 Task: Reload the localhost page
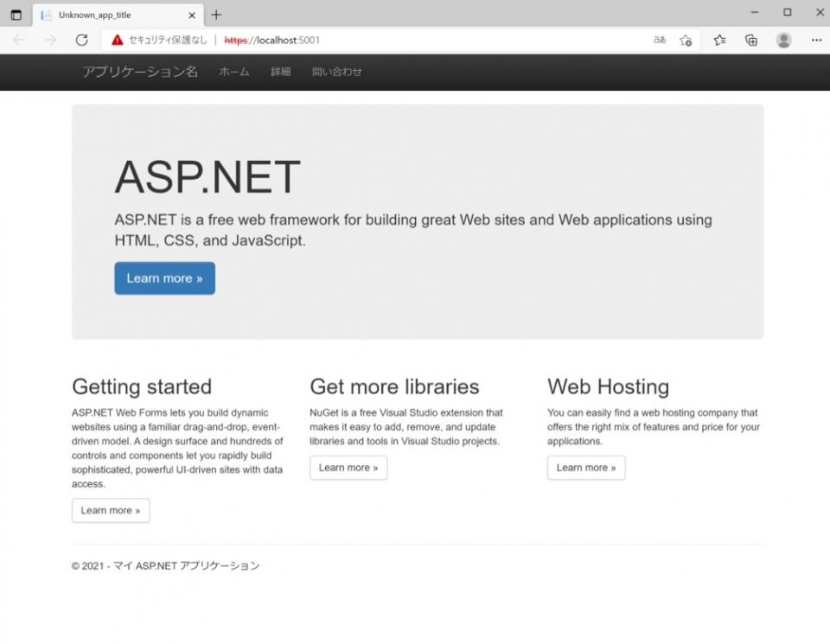click(x=81, y=40)
